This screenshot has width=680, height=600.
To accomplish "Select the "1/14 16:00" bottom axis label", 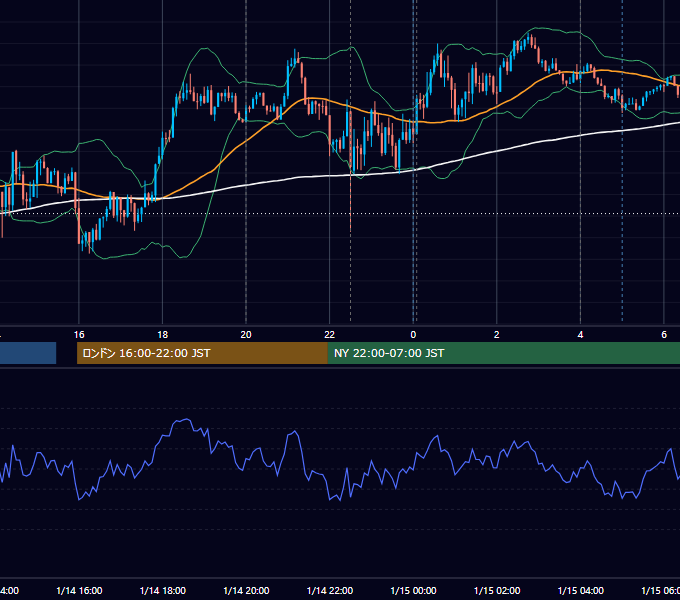I will [79, 590].
